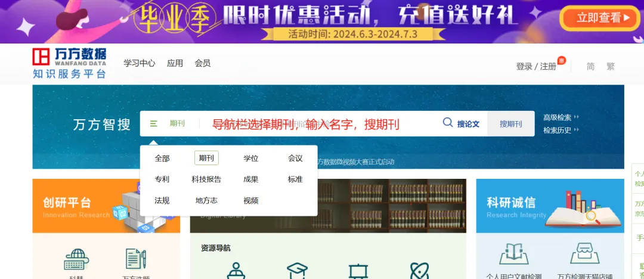Image resolution: width=644 pixels, height=279 pixels.
Task: Open the 科研诚信 card
Action: tap(550, 206)
